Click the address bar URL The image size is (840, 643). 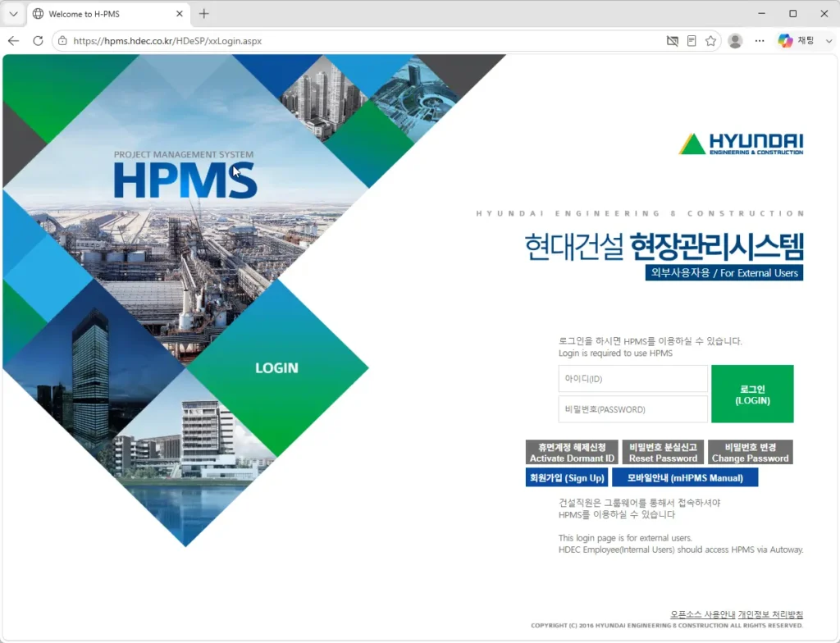tap(167, 41)
